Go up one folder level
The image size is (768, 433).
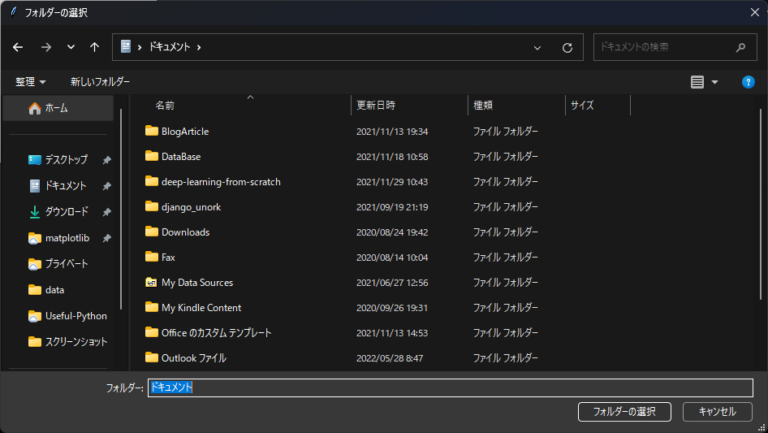tap(95, 47)
